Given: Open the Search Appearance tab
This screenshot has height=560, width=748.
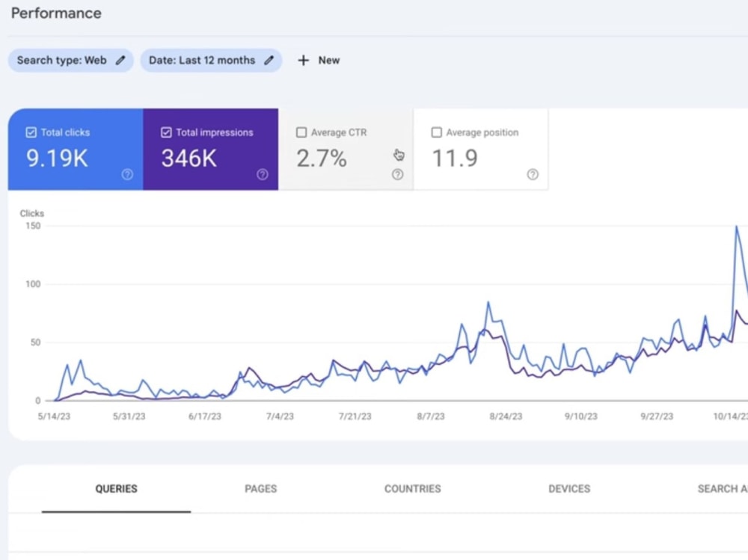Looking at the screenshot, I should click(x=723, y=489).
